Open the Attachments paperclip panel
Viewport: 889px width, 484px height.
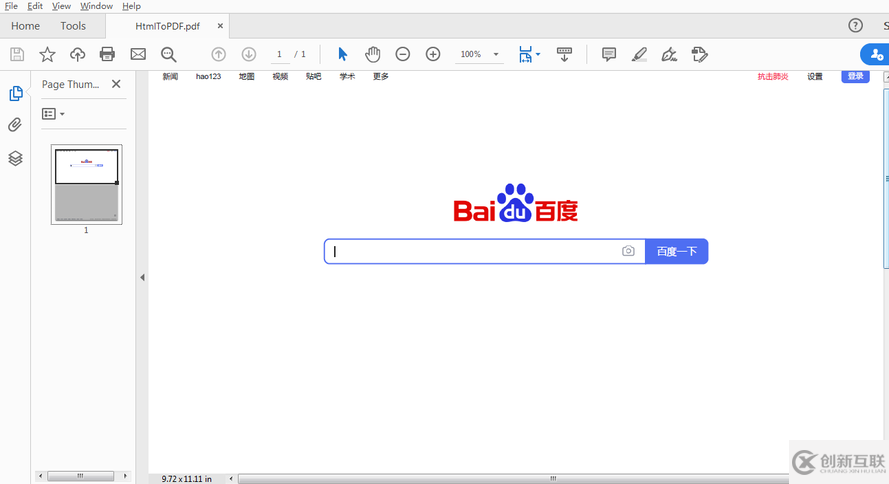point(15,125)
